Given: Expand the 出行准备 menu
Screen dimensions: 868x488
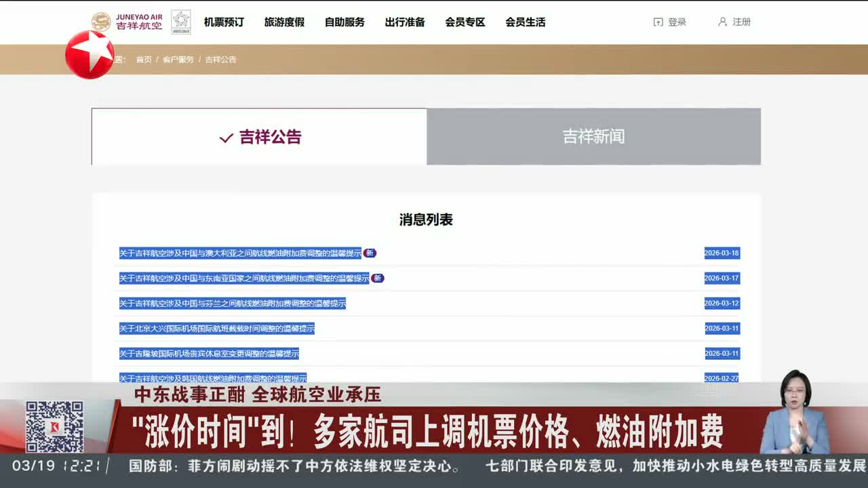Looking at the screenshot, I should (405, 22).
